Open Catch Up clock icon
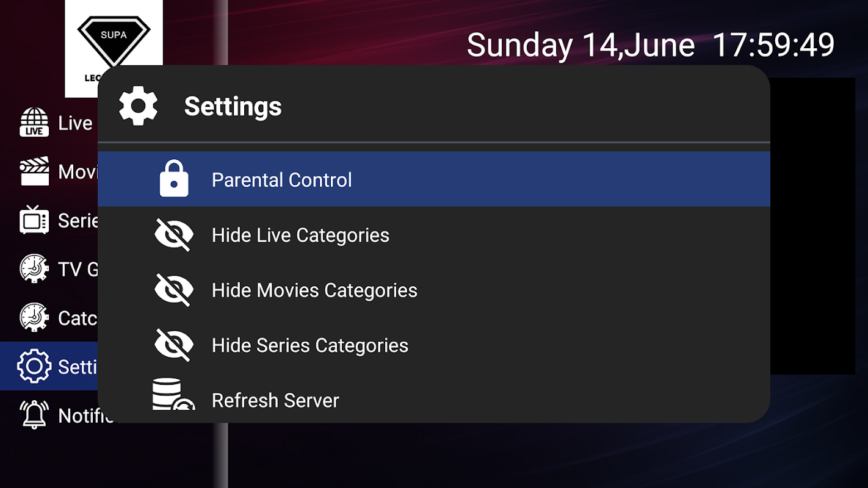This screenshot has height=488, width=868. tap(34, 318)
